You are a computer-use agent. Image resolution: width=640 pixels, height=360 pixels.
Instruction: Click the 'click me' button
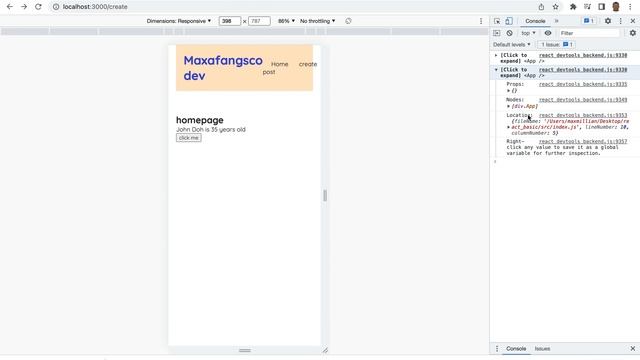click(x=189, y=138)
